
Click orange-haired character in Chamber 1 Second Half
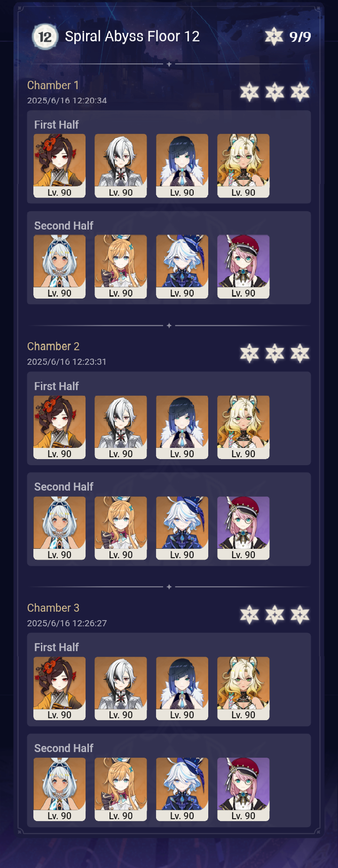pyautogui.click(x=121, y=267)
